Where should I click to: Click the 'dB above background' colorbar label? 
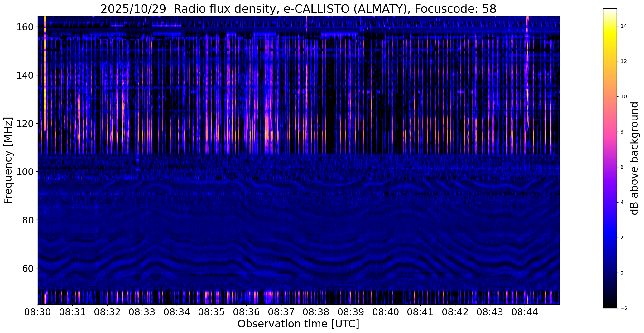click(634, 158)
